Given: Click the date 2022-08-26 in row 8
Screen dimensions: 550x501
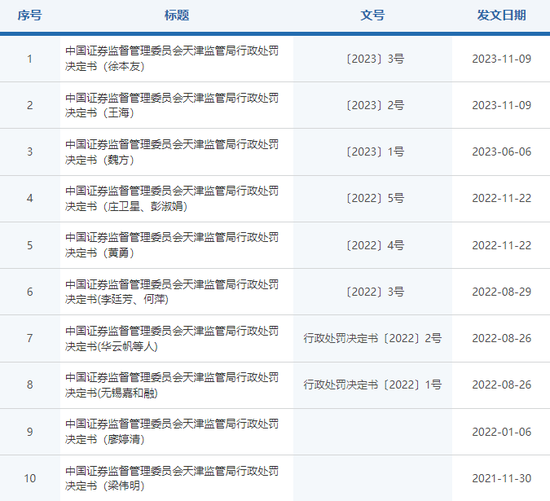Looking at the screenshot, I should 502,385.
